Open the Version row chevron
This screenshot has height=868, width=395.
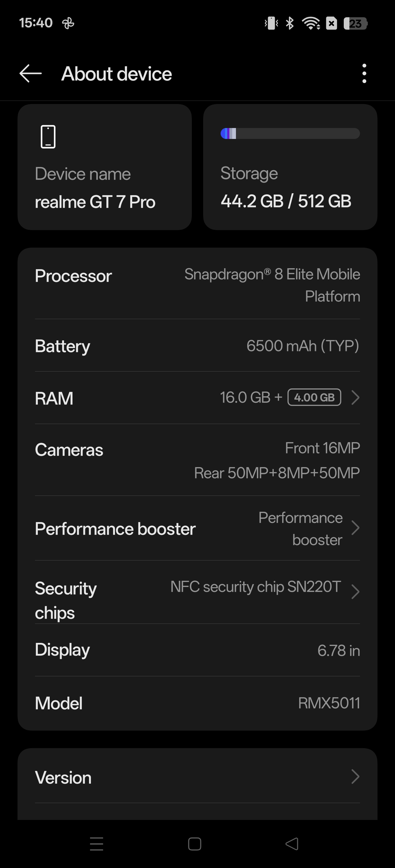click(355, 777)
